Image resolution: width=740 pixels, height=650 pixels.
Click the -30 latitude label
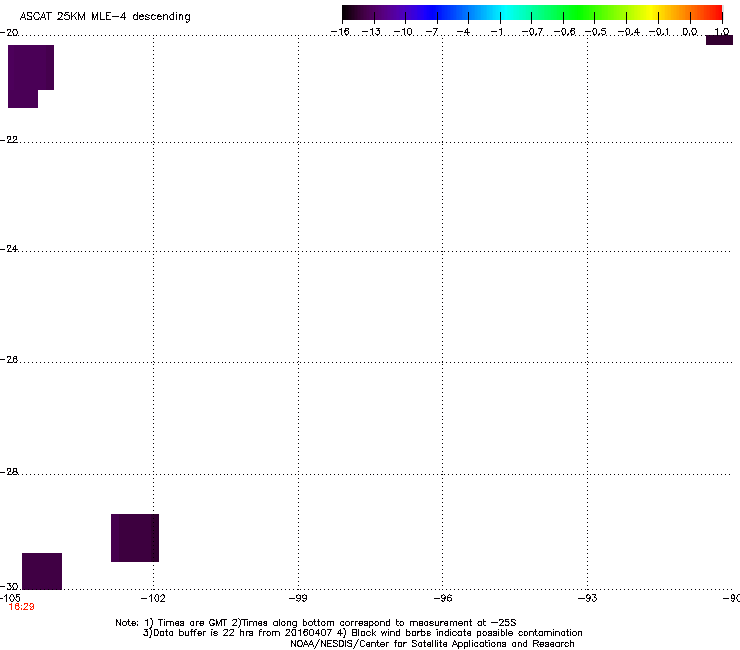tap(9, 586)
